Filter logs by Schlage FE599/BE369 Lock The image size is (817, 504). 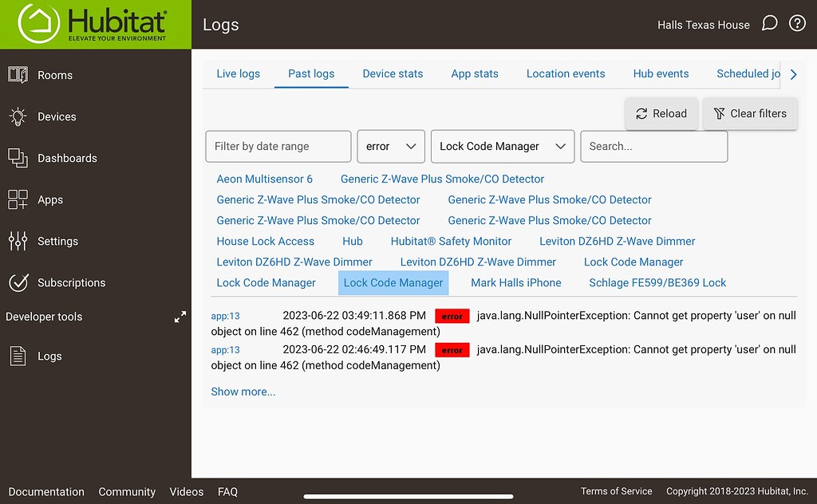[x=657, y=282]
